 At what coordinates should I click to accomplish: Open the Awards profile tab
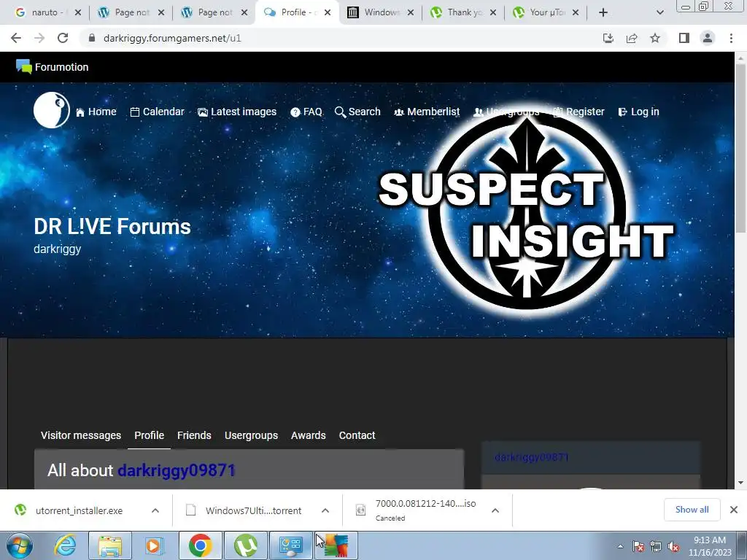coord(309,435)
